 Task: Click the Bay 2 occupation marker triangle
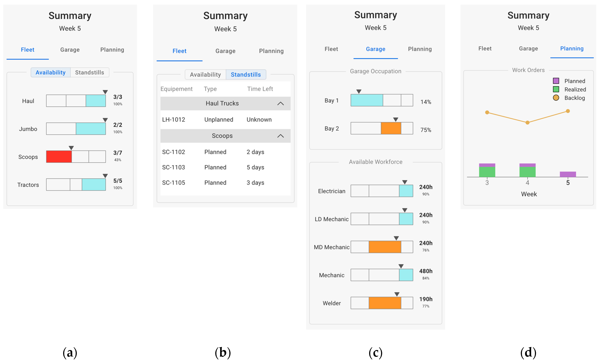tap(395, 119)
